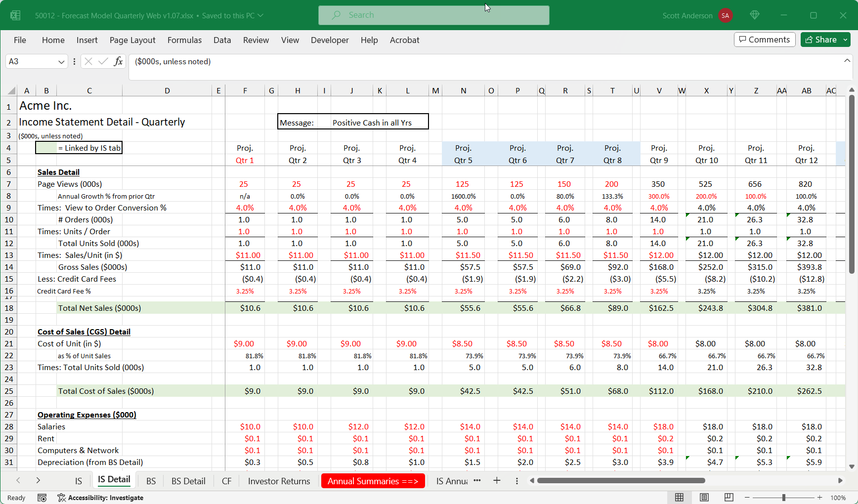
Task: Open the Microsoft 365 premium diamond icon
Action: 754,15
